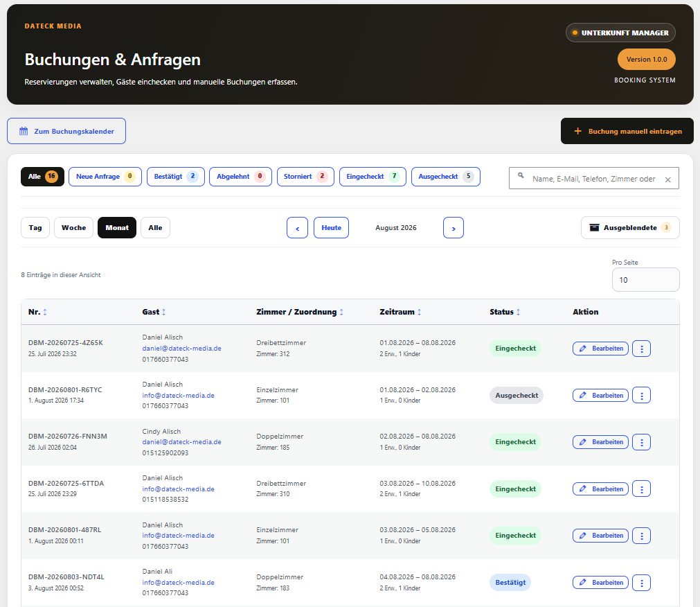Sort table by Nr. column
The width and height of the screenshot is (700, 607).
coord(37,312)
